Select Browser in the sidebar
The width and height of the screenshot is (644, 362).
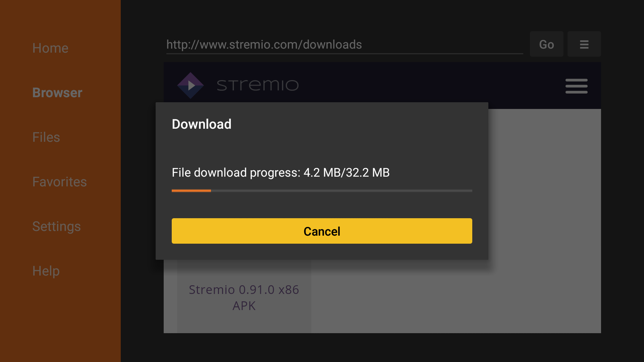click(x=57, y=93)
